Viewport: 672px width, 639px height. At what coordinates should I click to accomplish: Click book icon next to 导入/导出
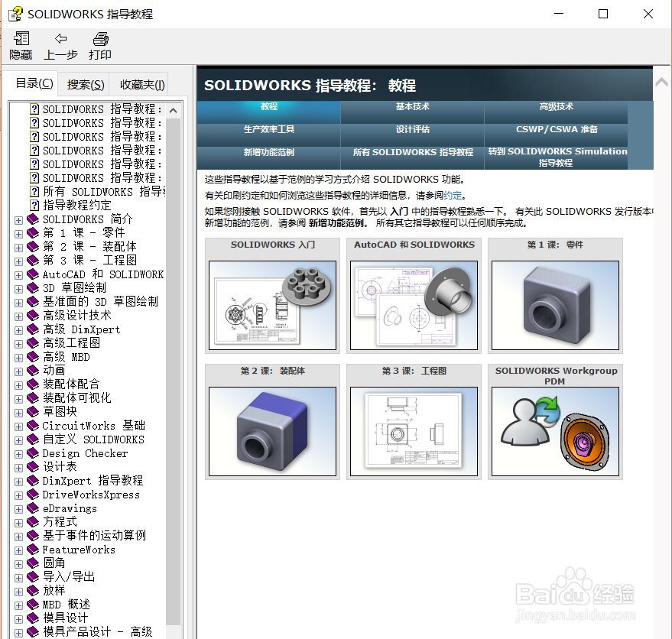click(33, 577)
